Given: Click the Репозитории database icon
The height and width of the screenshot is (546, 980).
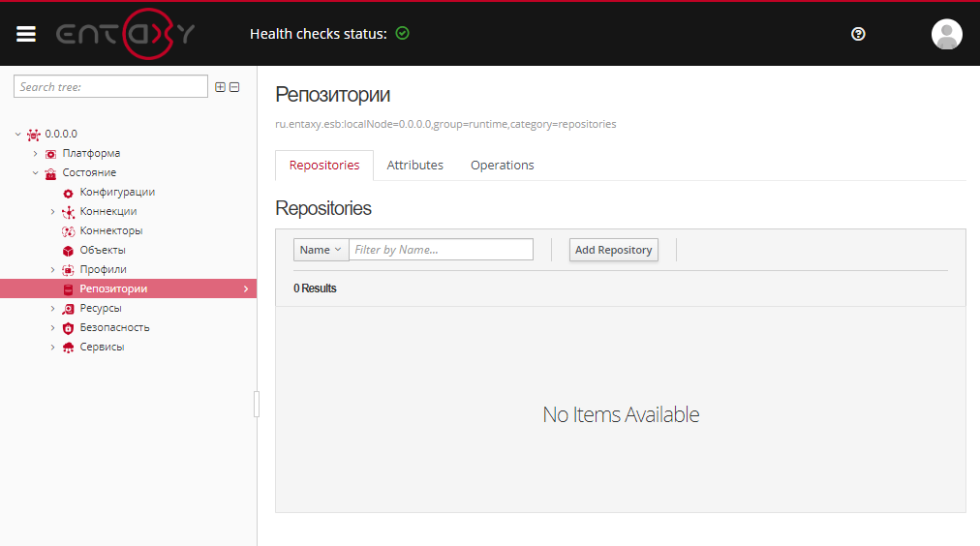Looking at the screenshot, I should click(x=68, y=289).
